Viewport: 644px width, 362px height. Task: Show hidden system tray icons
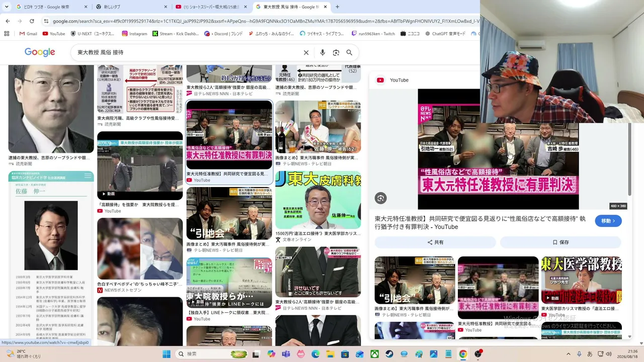coord(569,354)
